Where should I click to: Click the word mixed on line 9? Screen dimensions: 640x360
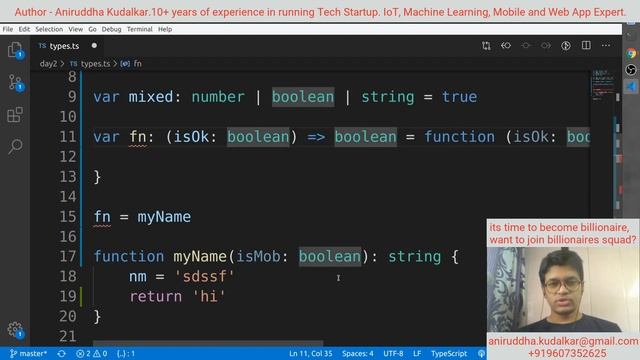tap(151, 97)
